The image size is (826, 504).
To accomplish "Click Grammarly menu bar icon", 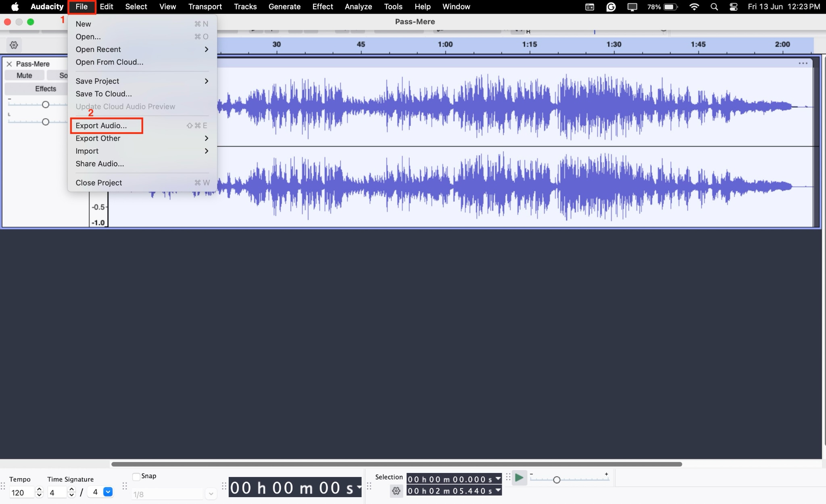I will coord(611,6).
